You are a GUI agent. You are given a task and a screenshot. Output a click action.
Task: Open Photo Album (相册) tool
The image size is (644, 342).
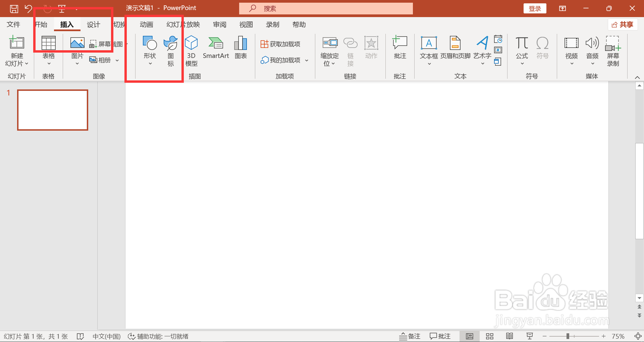point(100,60)
